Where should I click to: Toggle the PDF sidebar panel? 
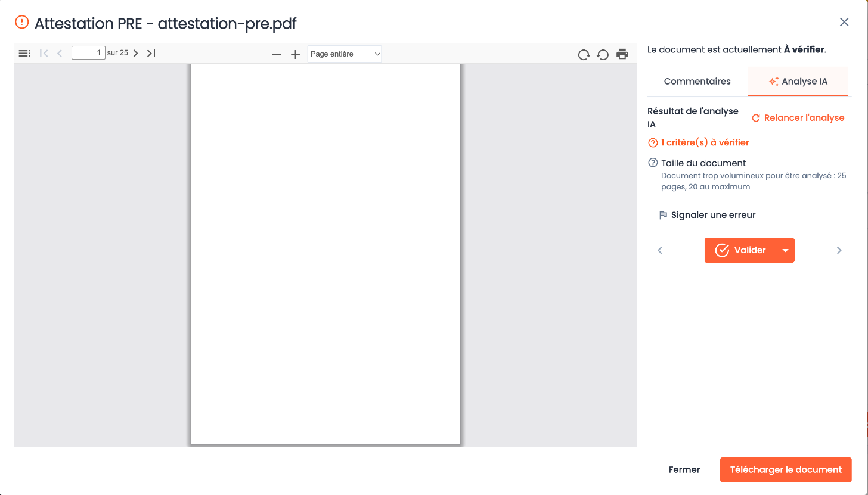click(24, 53)
